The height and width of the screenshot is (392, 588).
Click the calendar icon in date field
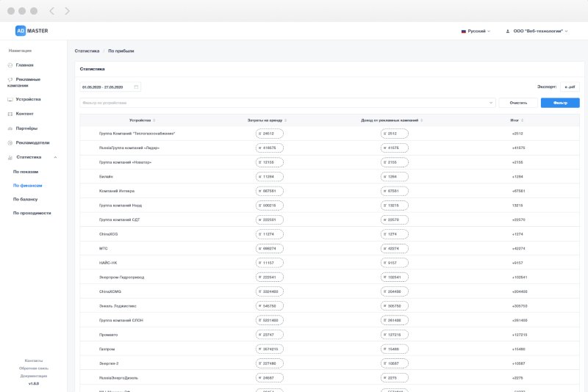[136, 87]
